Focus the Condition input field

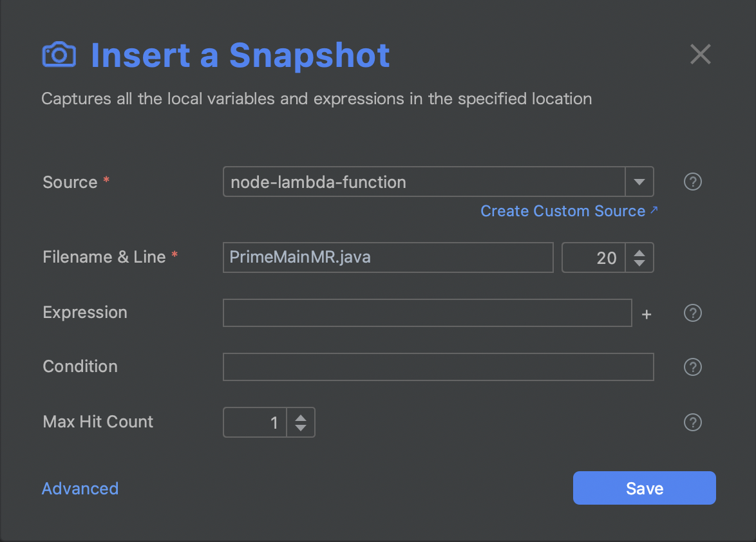(438, 367)
